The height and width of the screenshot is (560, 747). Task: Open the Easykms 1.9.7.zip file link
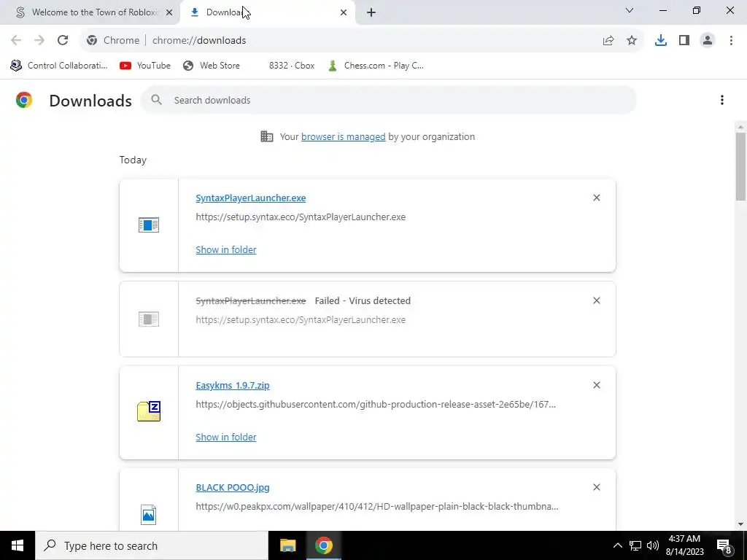pos(233,385)
